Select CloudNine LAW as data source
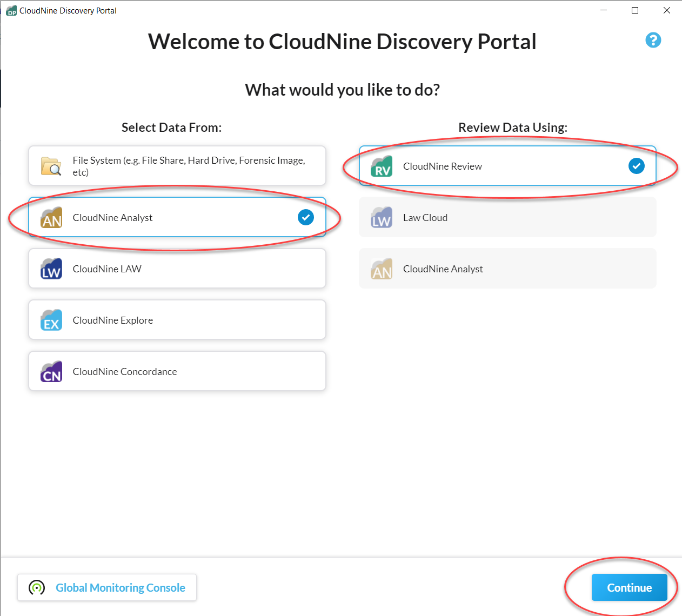 177,269
